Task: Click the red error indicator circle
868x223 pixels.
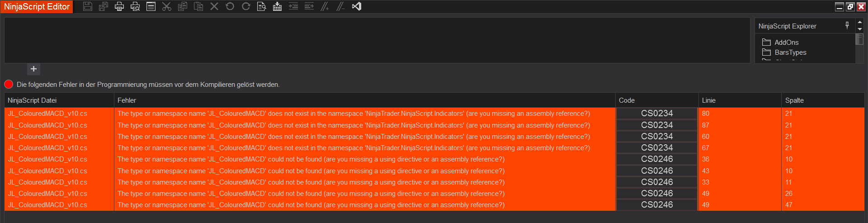Action: pyautogui.click(x=9, y=84)
